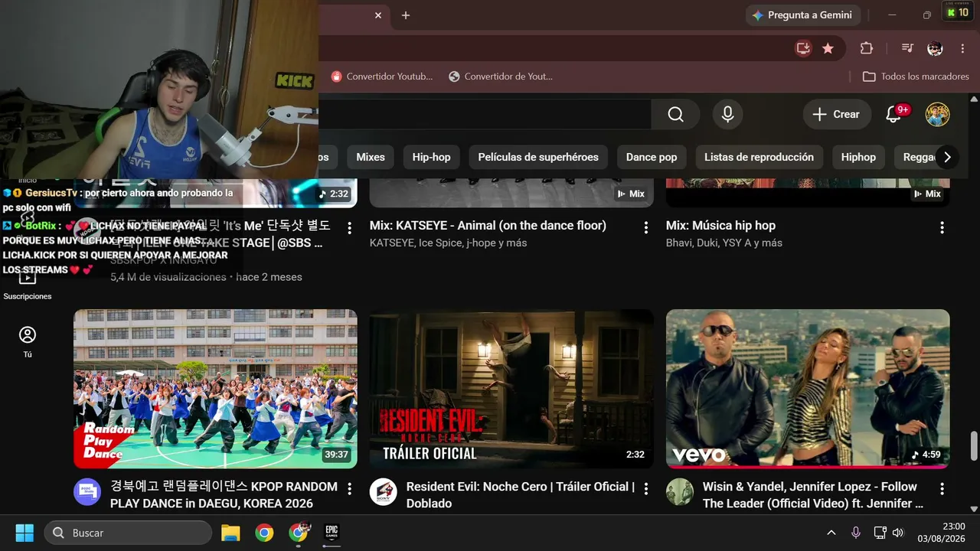Open the YouTube notifications bell
The height and width of the screenshot is (551, 980).
893,114
